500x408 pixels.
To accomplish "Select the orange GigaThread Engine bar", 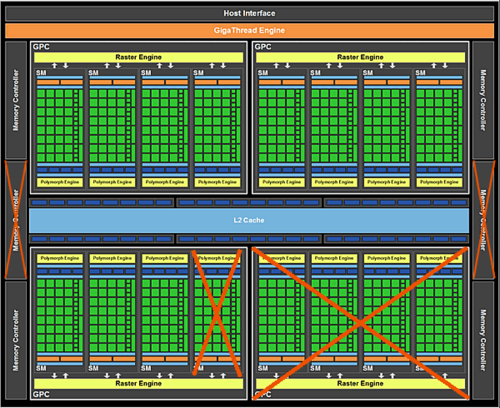I will click(249, 30).
